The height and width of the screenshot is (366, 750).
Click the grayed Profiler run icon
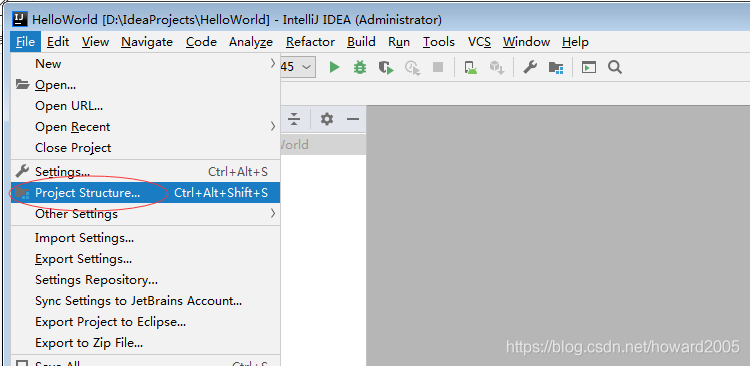coord(412,67)
